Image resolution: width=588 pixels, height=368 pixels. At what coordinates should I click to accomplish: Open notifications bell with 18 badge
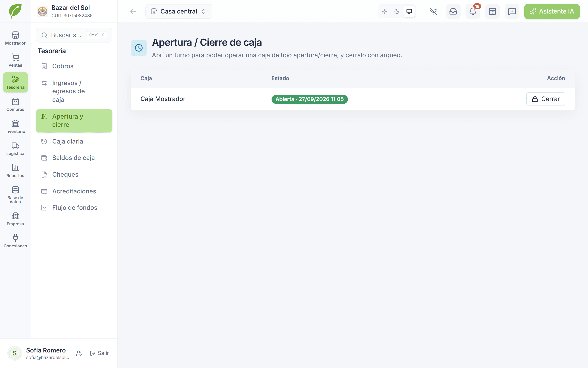pyautogui.click(x=473, y=11)
